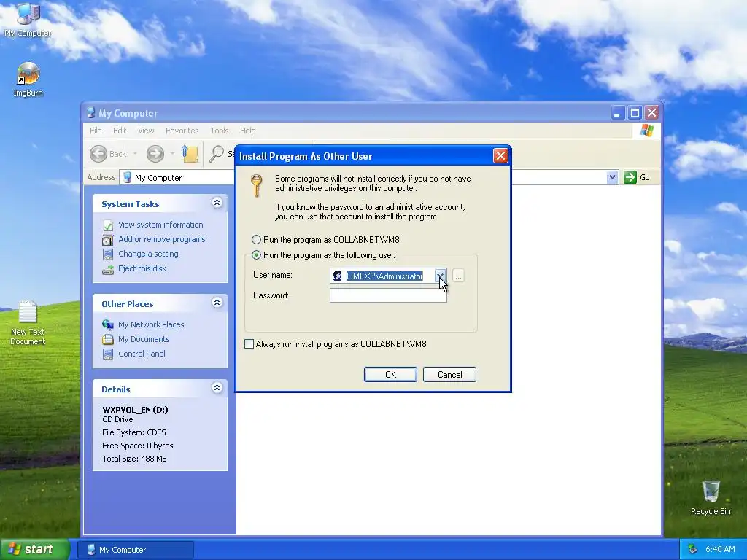
Task: Click the My Network Places icon
Action: [x=108, y=324]
